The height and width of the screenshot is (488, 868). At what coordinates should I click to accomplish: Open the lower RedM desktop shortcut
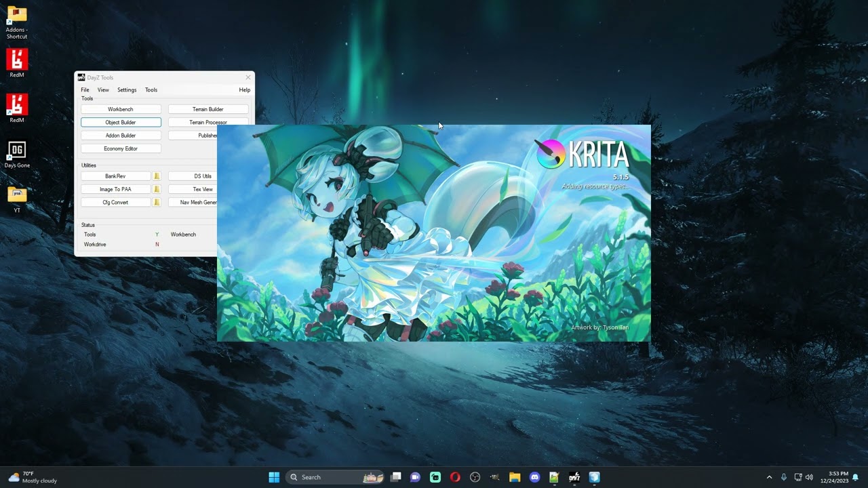(17, 108)
